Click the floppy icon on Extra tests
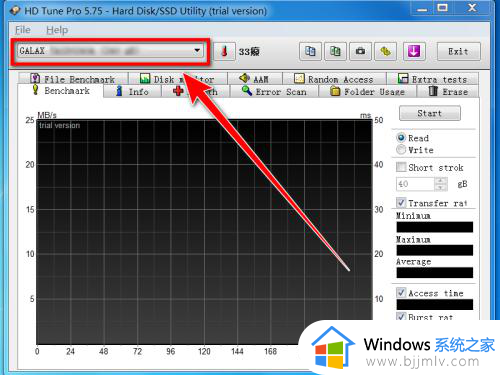 403,79
